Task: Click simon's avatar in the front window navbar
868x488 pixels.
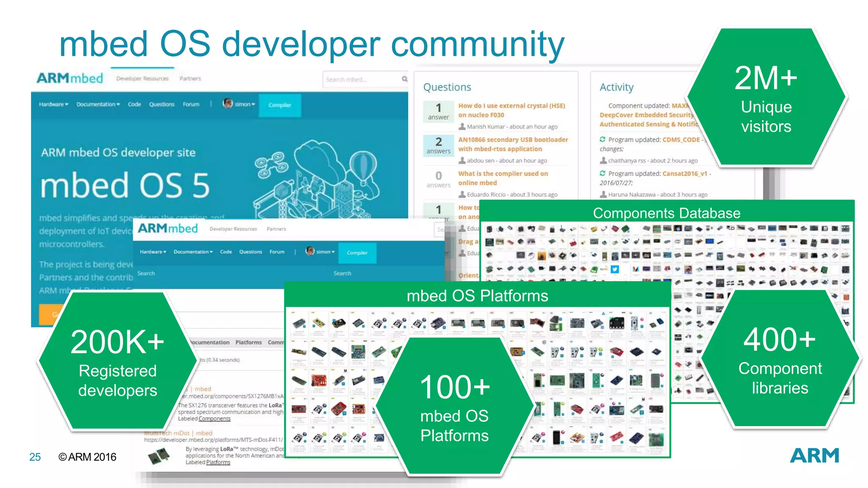Action: [310, 251]
